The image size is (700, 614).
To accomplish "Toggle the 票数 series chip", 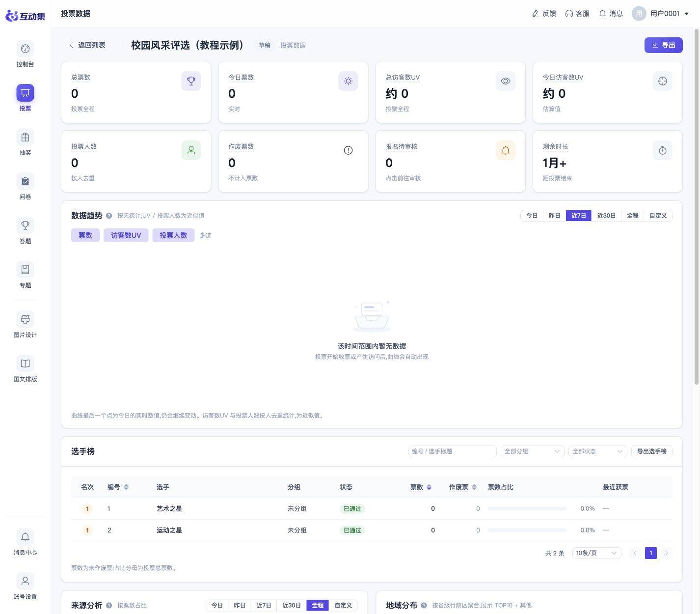I will 85,235.
